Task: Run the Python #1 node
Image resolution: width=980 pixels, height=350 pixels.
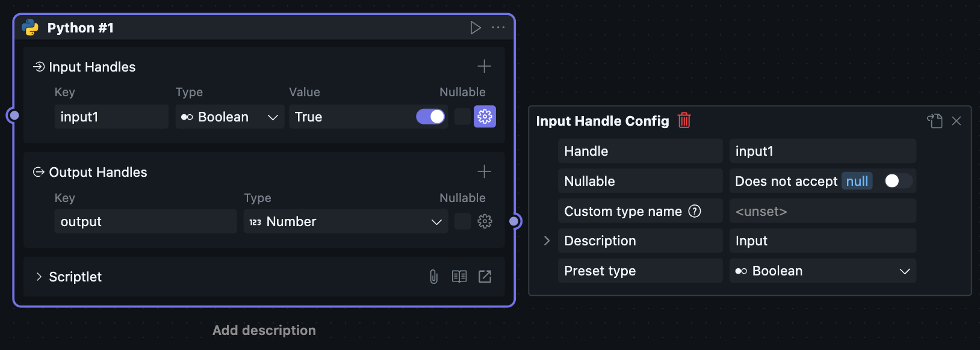Action: 476,28
